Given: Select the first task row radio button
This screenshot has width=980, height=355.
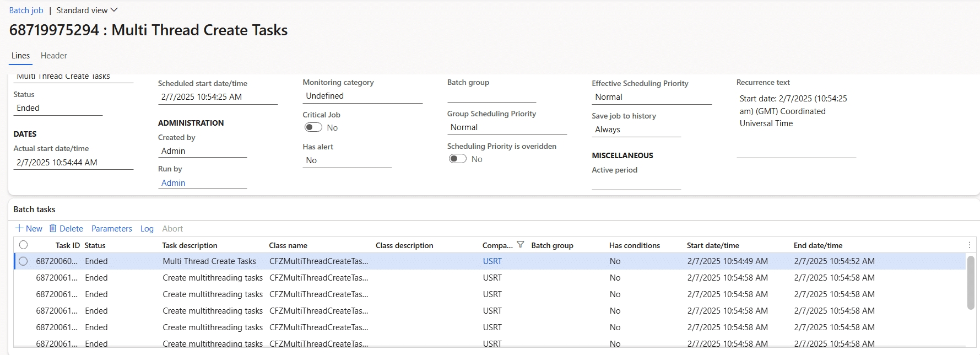Looking at the screenshot, I should pos(23,261).
